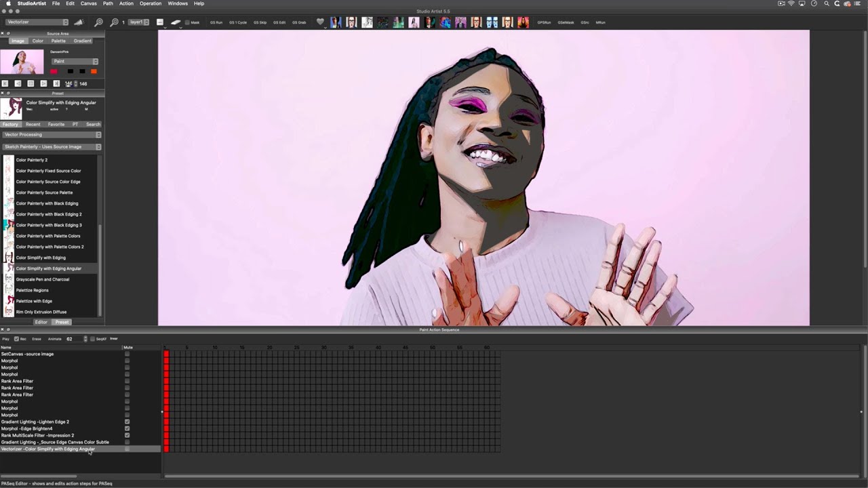
Task: Mute Vectorizer -Color Simplify with Edging Angular step
Action: coord(127,449)
